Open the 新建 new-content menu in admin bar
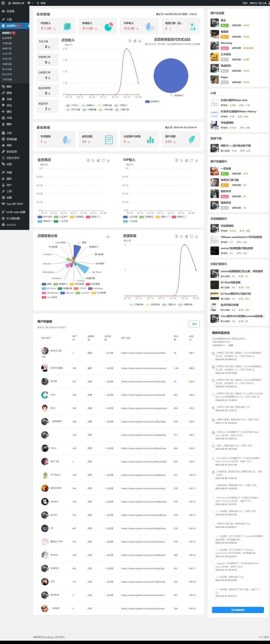The width and height of the screenshot is (270, 644). [41, 3]
